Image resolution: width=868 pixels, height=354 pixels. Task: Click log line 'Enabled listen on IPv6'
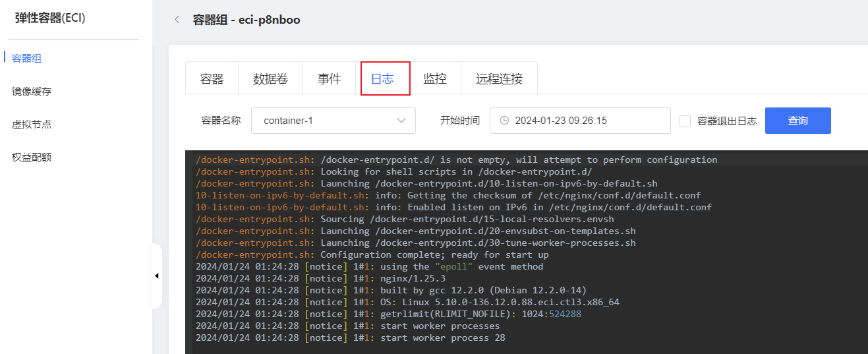point(453,207)
